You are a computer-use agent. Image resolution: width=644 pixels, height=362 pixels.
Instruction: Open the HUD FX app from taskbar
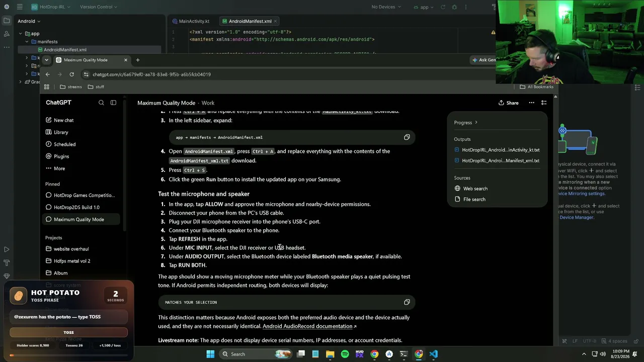click(360, 354)
